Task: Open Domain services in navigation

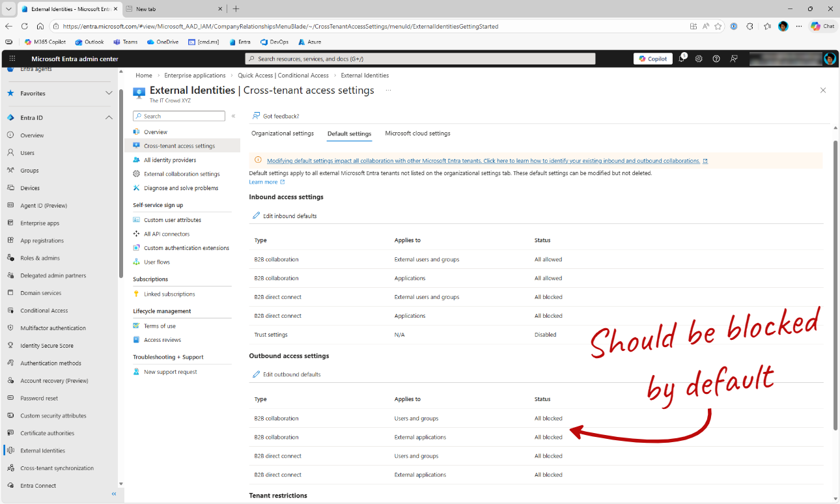Action: 40,293
